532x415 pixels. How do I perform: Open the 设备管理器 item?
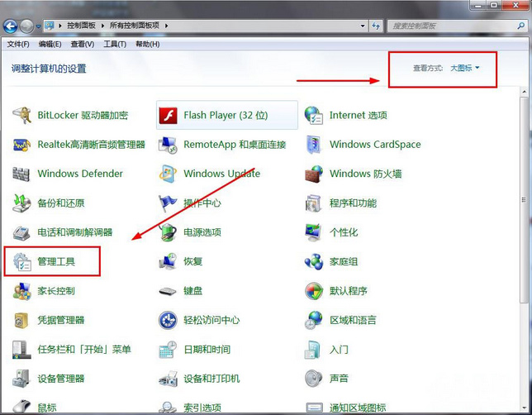click(x=60, y=379)
